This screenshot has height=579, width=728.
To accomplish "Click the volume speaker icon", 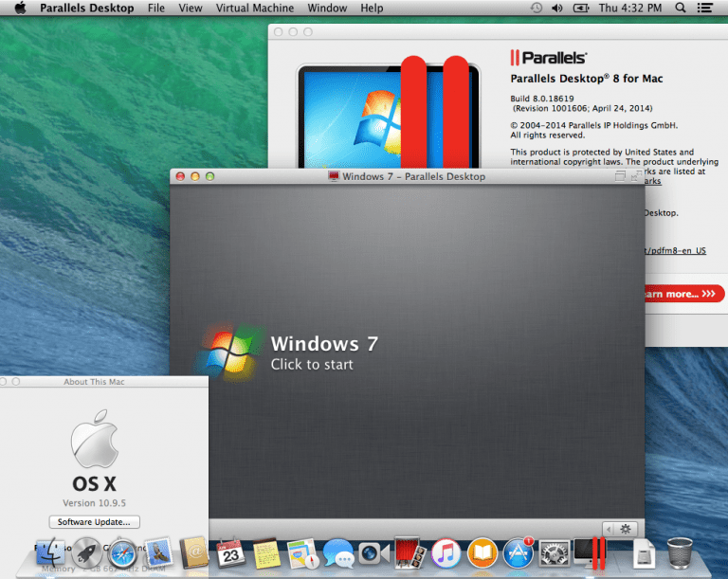I will click(x=557, y=8).
